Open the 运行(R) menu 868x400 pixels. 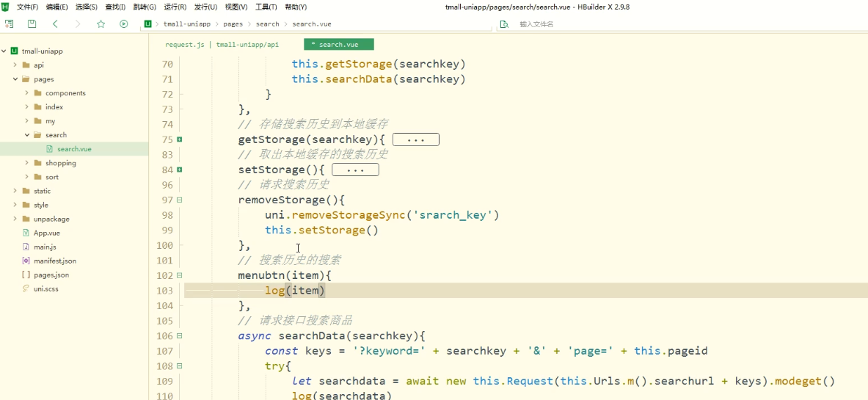[x=175, y=7]
